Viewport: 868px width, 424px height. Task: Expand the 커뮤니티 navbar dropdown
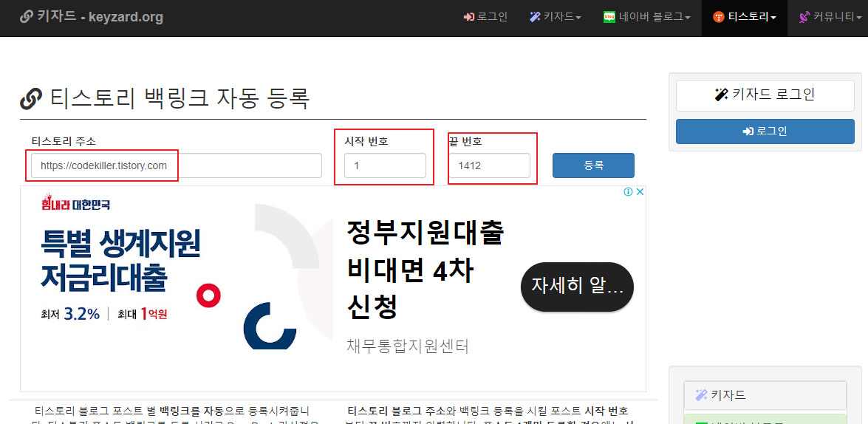coord(830,17)
